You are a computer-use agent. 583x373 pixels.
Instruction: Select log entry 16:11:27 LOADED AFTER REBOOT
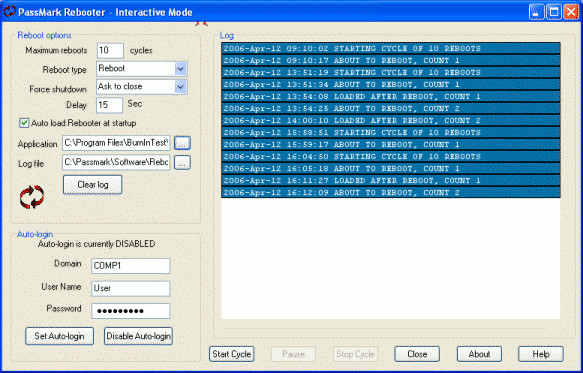391,180
